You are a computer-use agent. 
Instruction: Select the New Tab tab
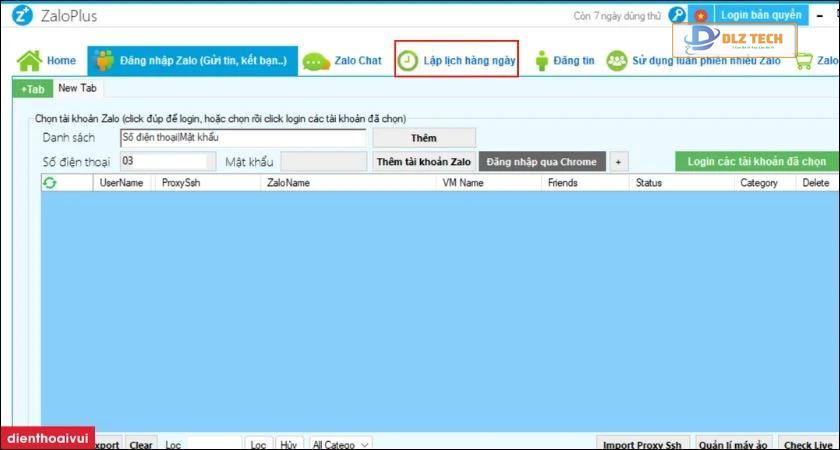78,88
